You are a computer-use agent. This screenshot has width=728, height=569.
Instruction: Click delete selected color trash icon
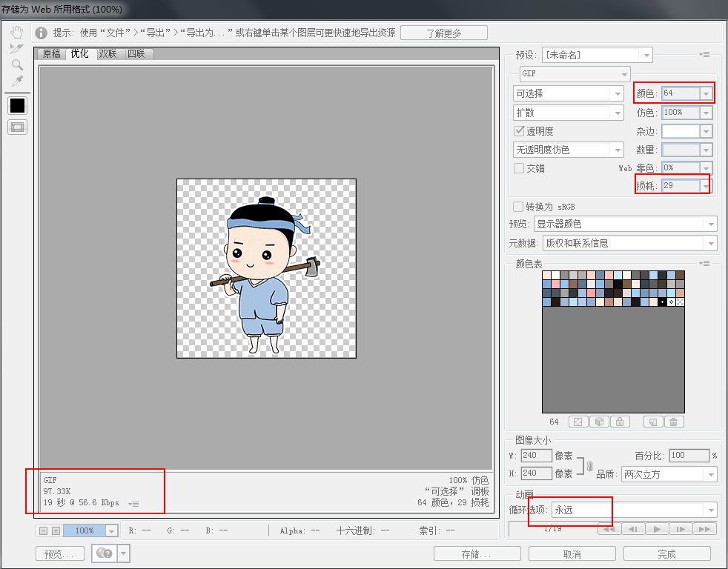[674, 422]
